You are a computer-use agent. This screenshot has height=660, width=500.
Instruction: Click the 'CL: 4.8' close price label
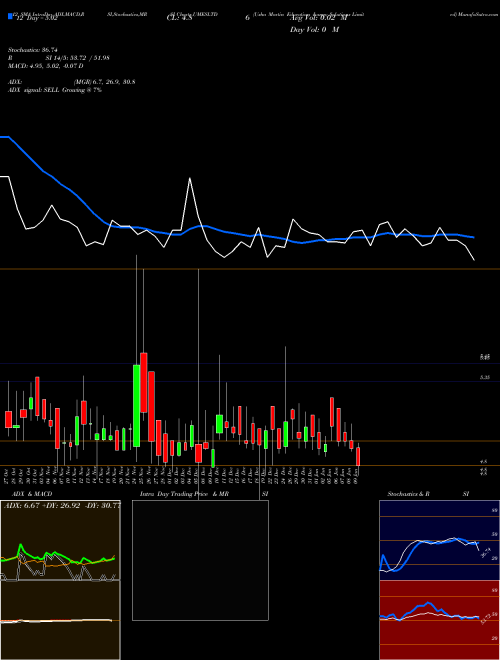pyautogui.click(x=179, y=19)
